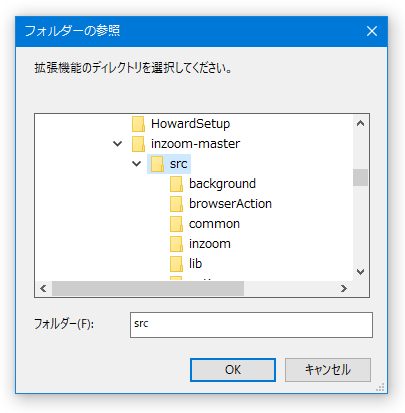Choose the common folder label
This screenshot has width=405, height=413.
pyautogui.click(x=214, y=224)
